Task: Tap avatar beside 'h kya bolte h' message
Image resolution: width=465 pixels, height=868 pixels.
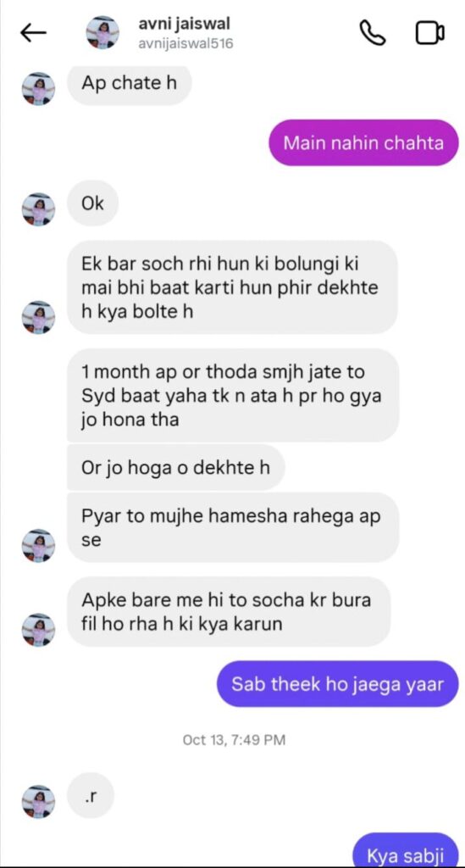Action: click(38, 317)
